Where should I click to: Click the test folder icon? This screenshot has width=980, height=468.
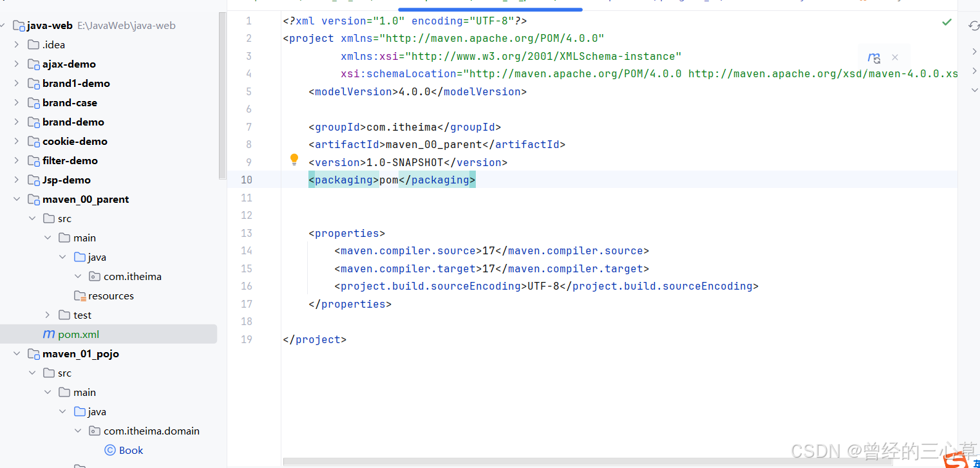pyautogui.click(x=64, y=315)
